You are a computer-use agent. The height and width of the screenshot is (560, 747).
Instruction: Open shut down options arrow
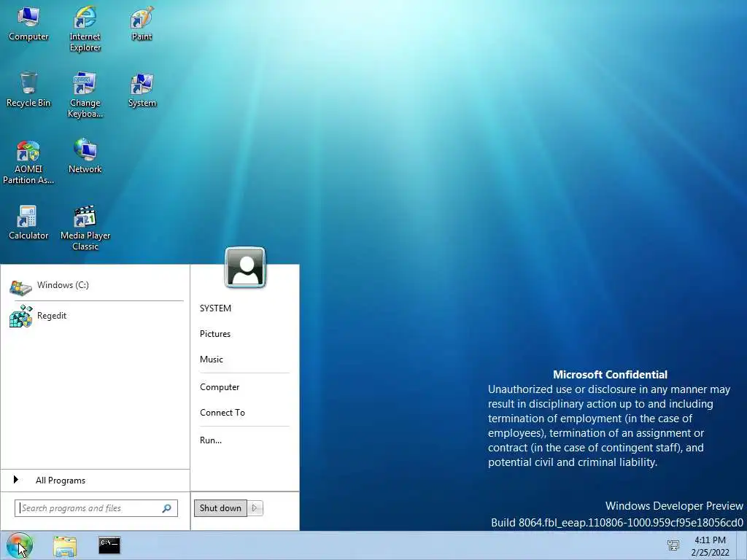[255, 508]
